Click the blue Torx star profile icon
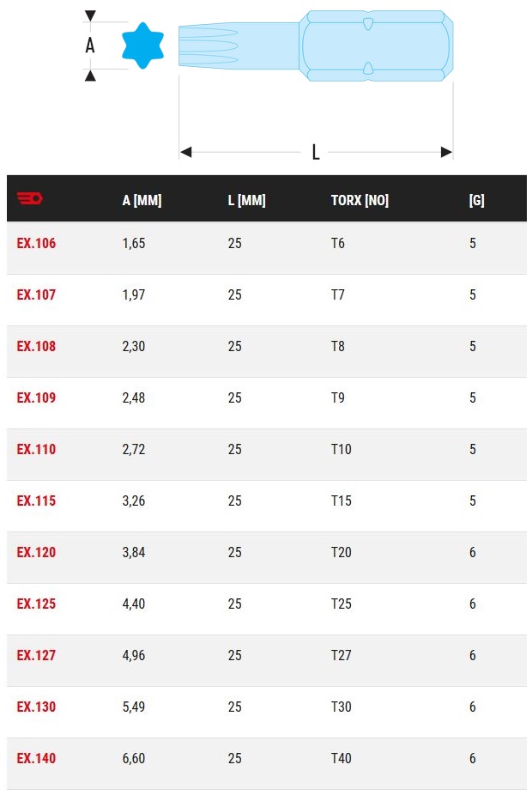The image size is (532, 801). [x=142, y=46]
